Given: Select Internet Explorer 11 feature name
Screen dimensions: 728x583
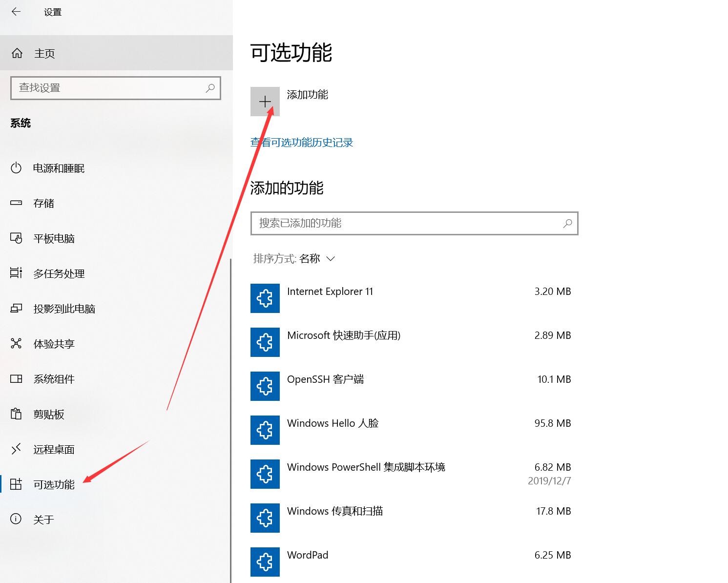Looking at the screenshot, I should (x=330, y=291).
